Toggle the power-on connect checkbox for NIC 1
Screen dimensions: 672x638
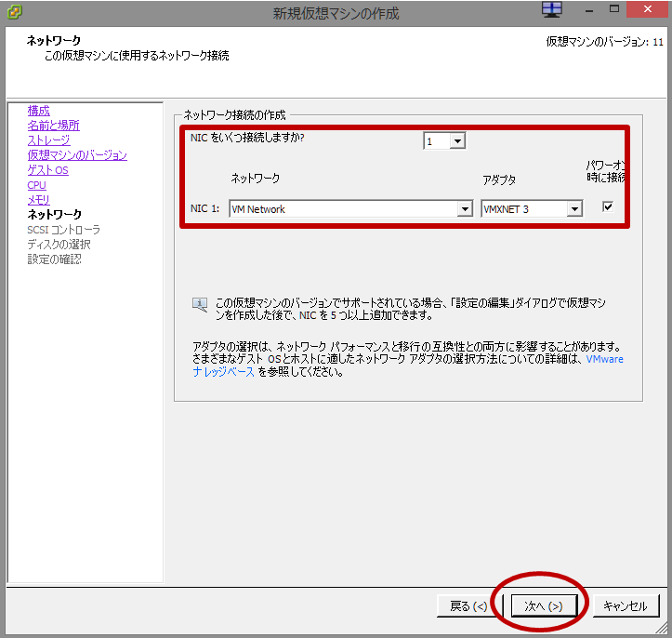pos(608,207)
